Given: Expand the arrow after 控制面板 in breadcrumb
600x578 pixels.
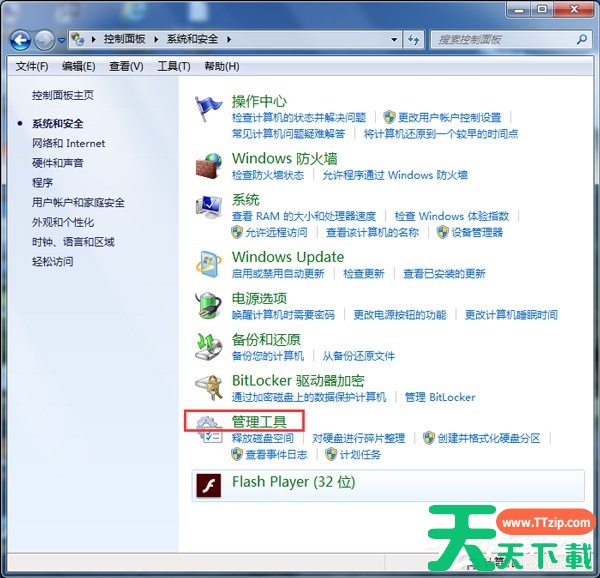Looking at the screenshot, I should 156,39.
